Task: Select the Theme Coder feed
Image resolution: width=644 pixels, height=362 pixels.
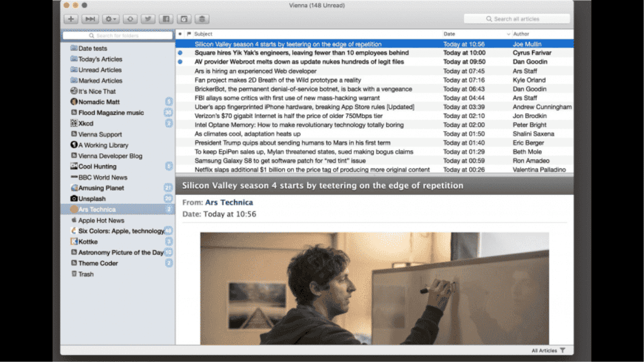Action: (118, 263)
